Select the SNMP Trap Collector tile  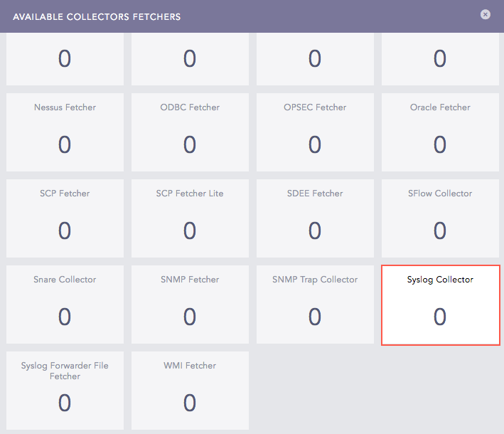click(315, 304)
